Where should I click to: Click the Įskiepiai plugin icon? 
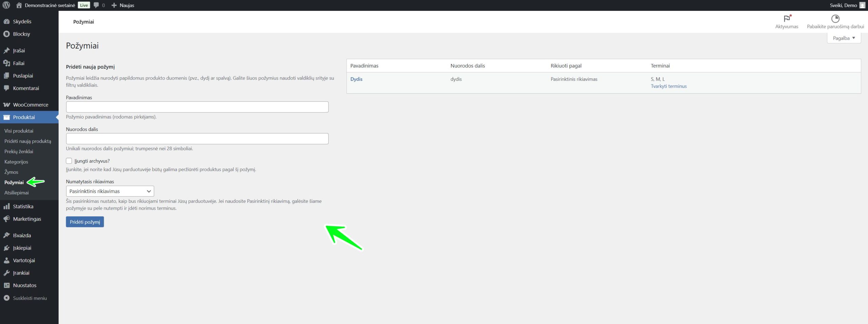6,248
